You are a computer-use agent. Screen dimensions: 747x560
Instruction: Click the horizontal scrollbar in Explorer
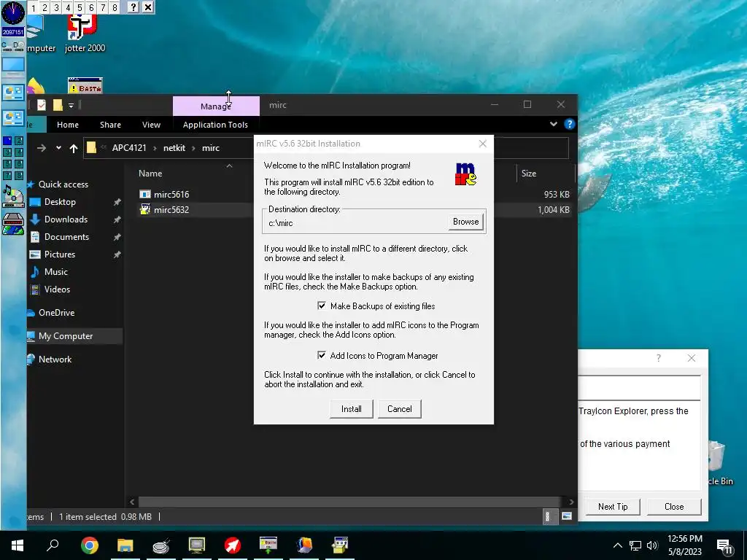[351, 502]
